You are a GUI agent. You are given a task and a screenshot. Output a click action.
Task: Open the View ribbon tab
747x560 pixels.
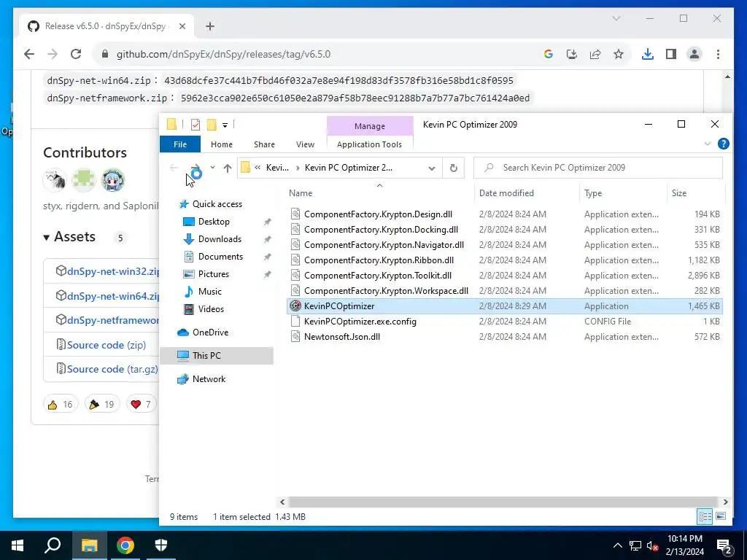(305, 144)
